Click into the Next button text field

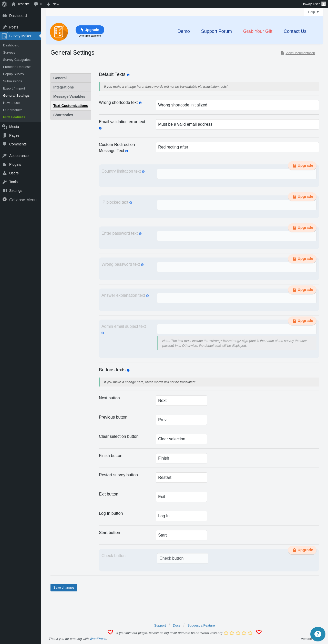coord(181,401)
